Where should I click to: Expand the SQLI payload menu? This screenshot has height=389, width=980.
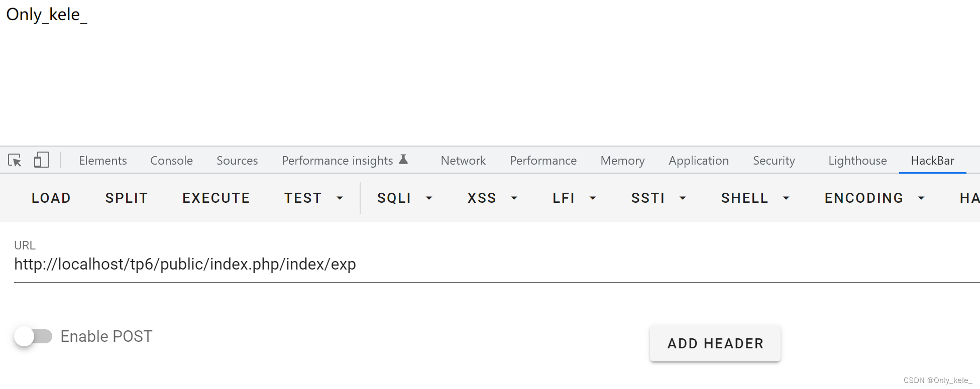tap(429, 198)
